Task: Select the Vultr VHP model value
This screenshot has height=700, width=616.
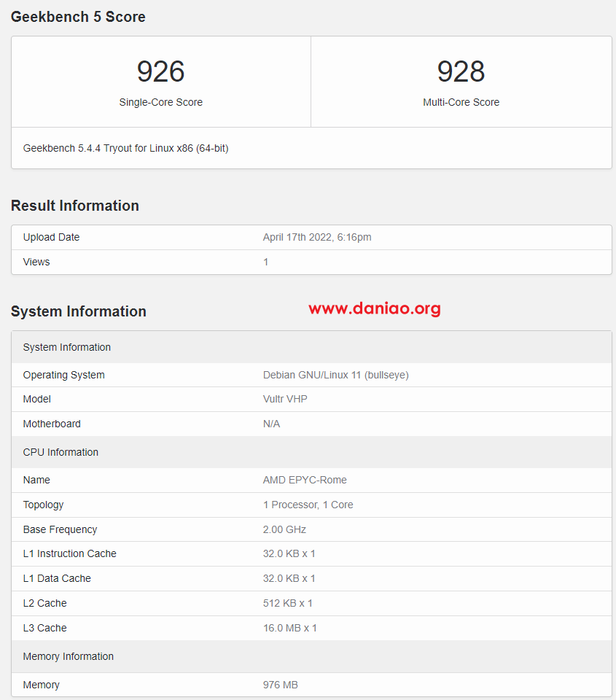Action: point(285,399)
